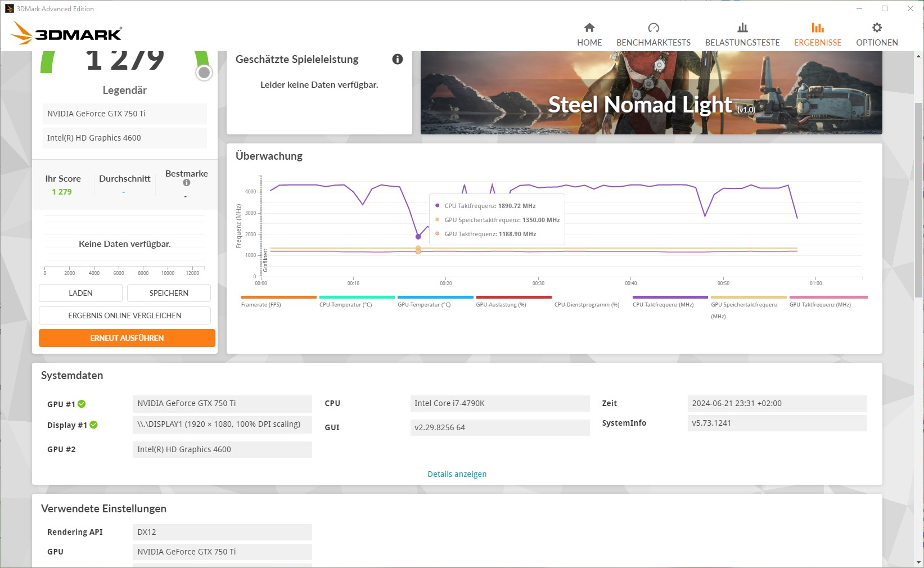Switch to Benchmarktests tab
924x568 pixels.
click(653, 34)
